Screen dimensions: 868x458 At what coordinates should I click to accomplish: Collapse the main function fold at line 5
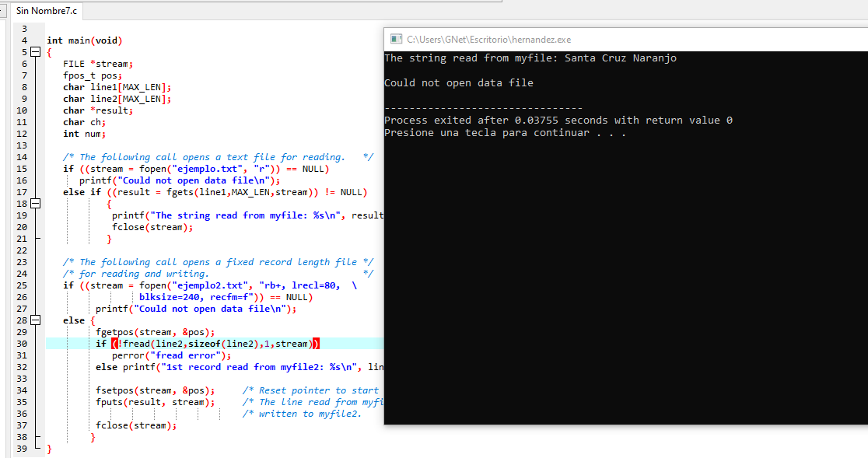(x=36, y=52)
